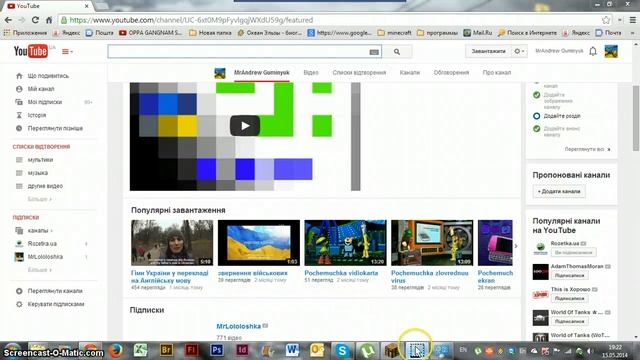The height and width of the screenshot is (360, 640).
Task: Open the Гімн України video thumbnail
Action: pyautogui.click(x=172, y=243)
